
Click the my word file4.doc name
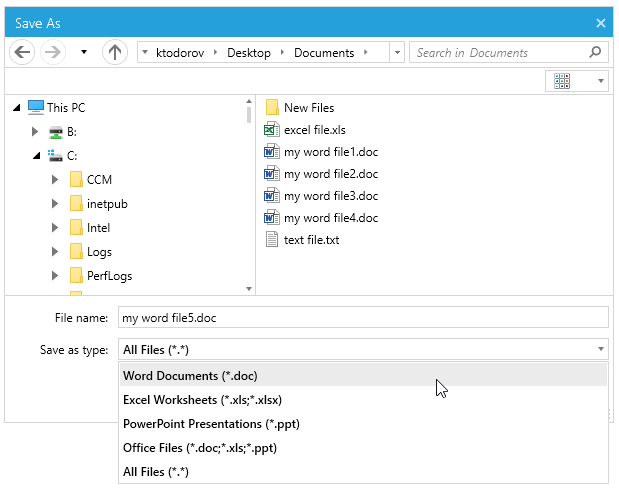coord(331,218)
